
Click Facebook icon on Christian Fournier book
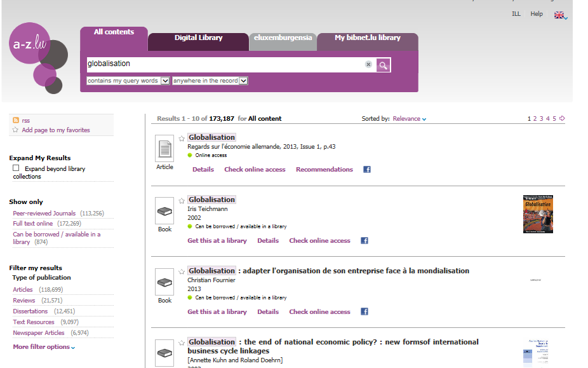point(364,312)
